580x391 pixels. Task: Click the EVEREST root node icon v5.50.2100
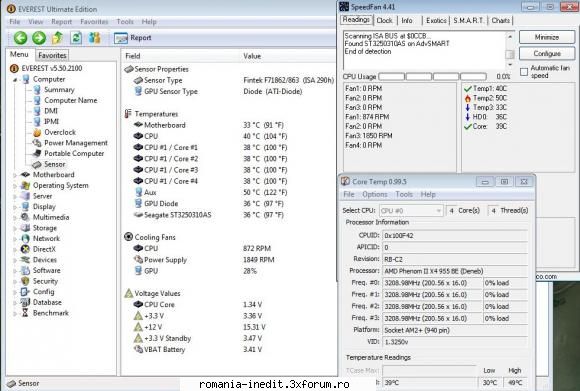[x=14, y=68]
